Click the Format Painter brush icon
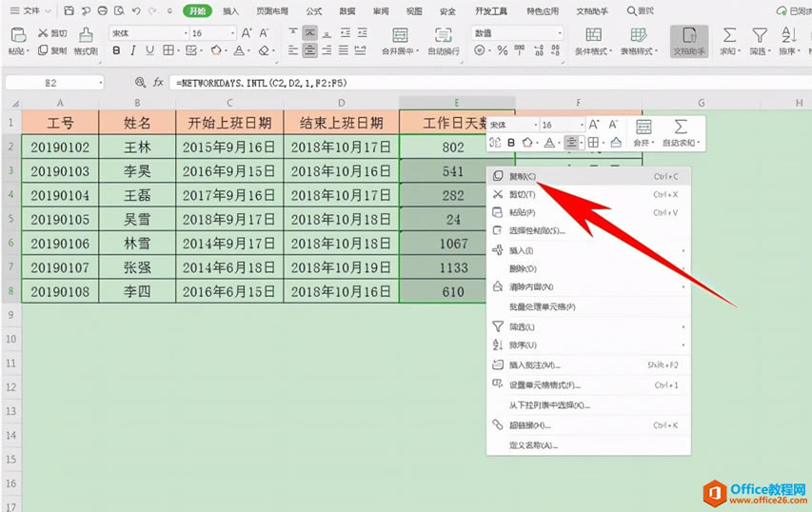Image resolution: width=812 pixels, height=512 pixels. 86,34
